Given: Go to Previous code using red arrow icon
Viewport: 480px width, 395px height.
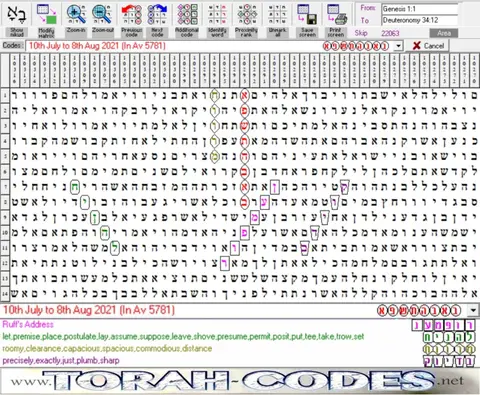Looking at the screenshot, I should click(x=131, y=14).
